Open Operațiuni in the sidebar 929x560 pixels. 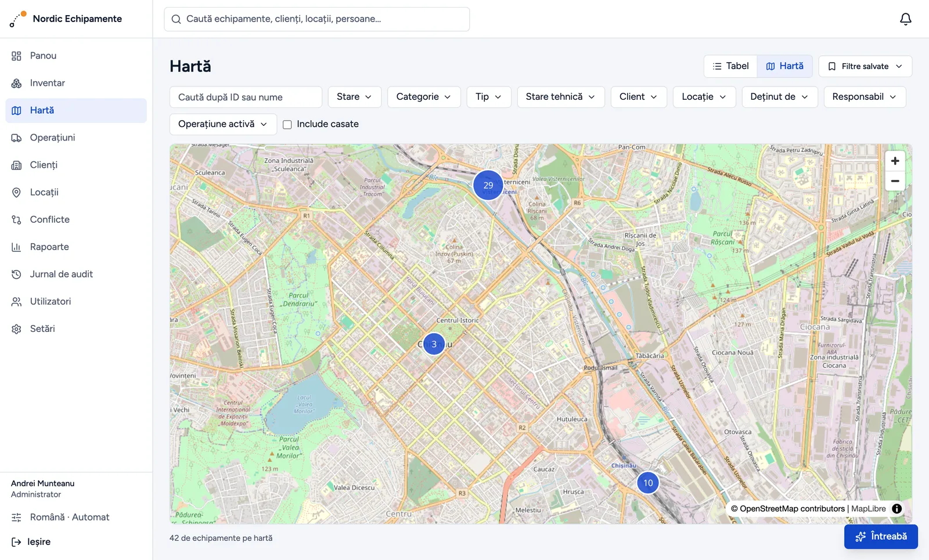[x=76, y=138]
